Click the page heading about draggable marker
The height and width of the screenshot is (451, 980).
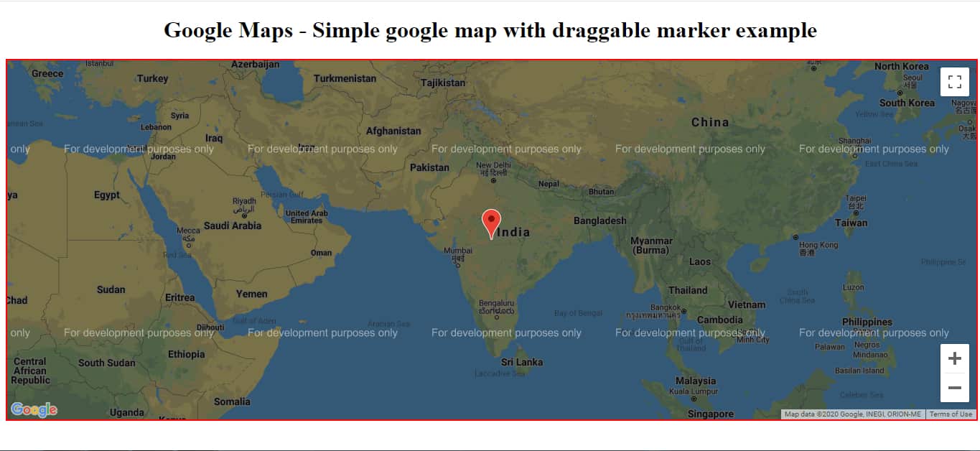[x=490, y=30]
